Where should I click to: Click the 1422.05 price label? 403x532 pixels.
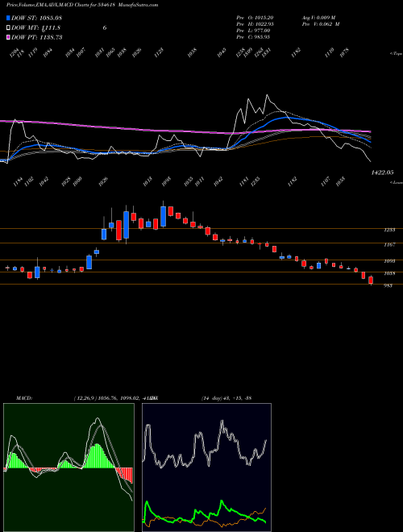pos(382,172)
